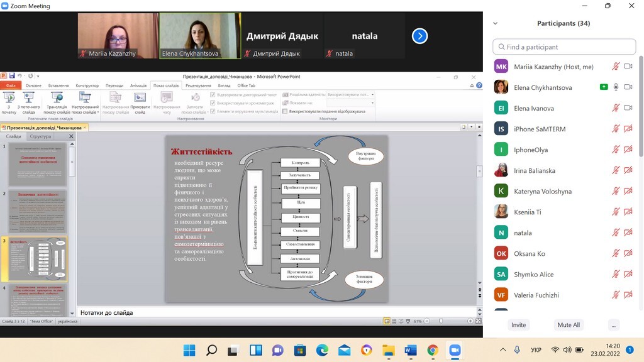Open the more options ellipsis menu
644x362 pixels.
click(614, 325)
